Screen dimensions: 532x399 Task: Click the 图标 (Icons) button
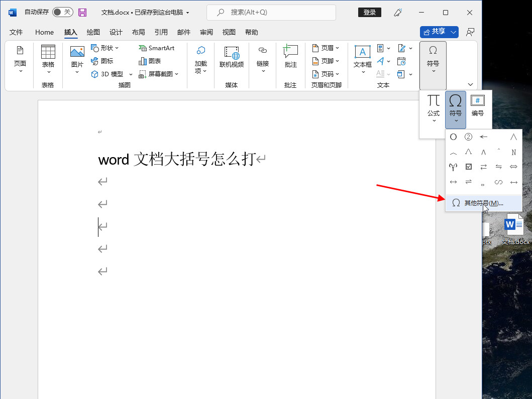pyautogui.click(x=102, y=61)
